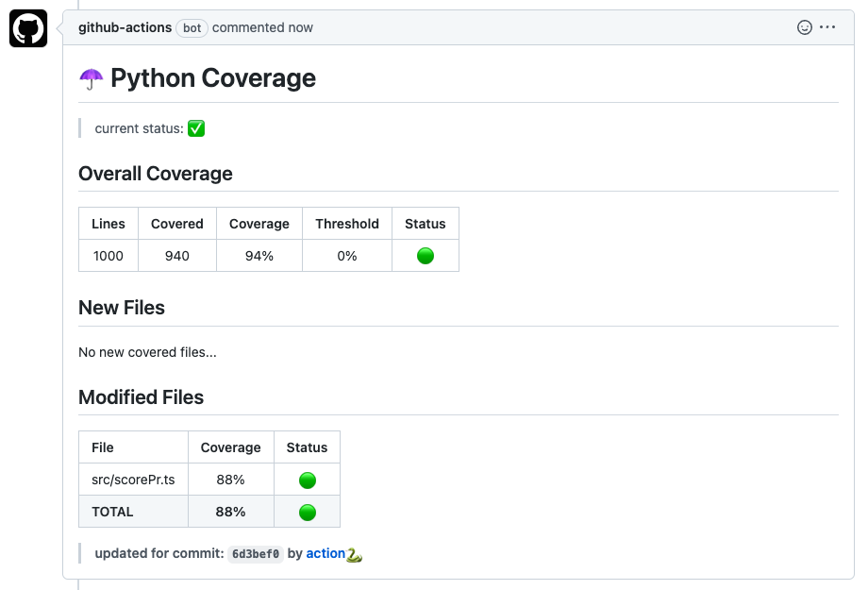The image size is (868, 590).
Task: Click the GitHub logo avatar on the left
Action: (27, 27)
